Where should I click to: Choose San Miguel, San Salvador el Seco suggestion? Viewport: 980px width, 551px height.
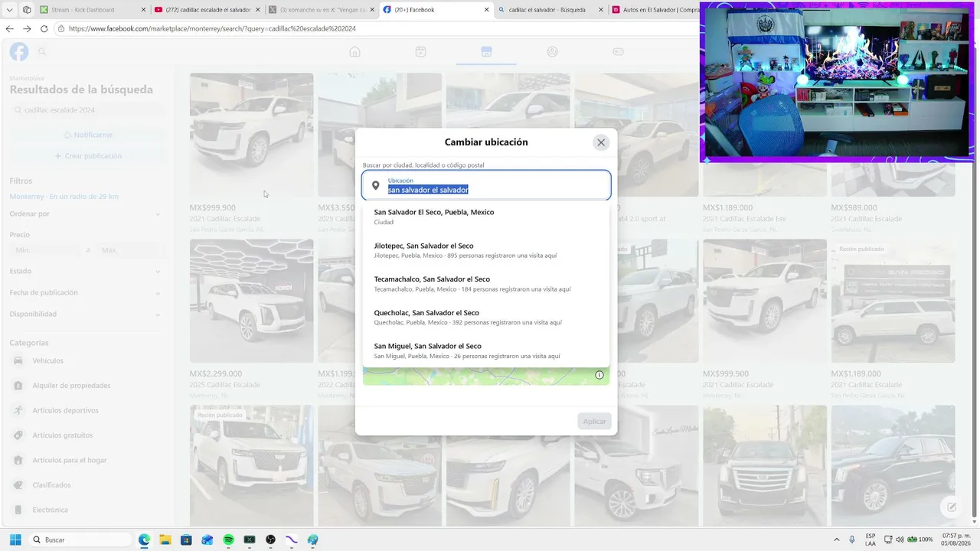pyautogui.click(x=486, y=351)
